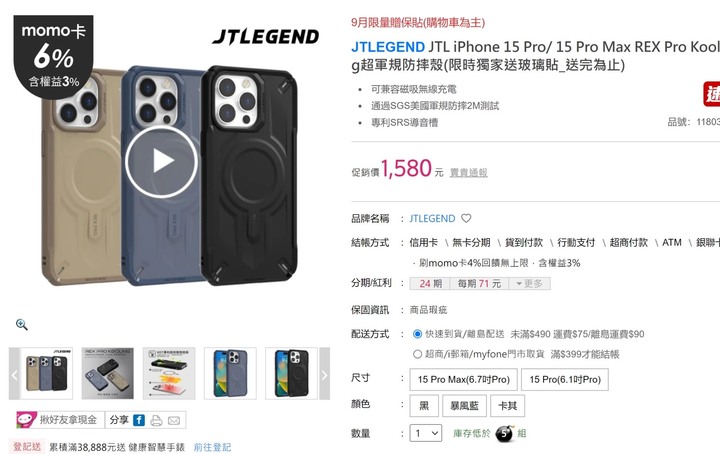Image resolution: width=720 pixels, height=454 pixels.
Task: Click the magnifier zoom icon
Action: [22, 325]
